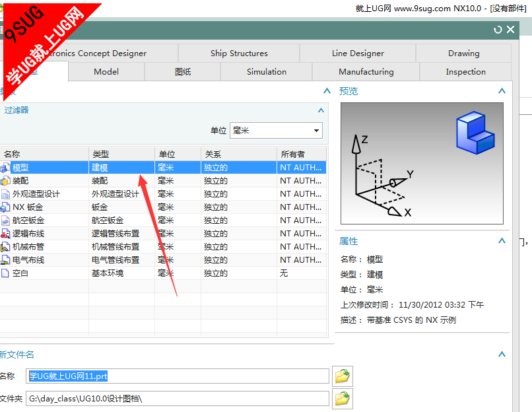Click the reset dialog icon in title bar
This screenshot has height=412, width=532.
[x=498, y=30]
